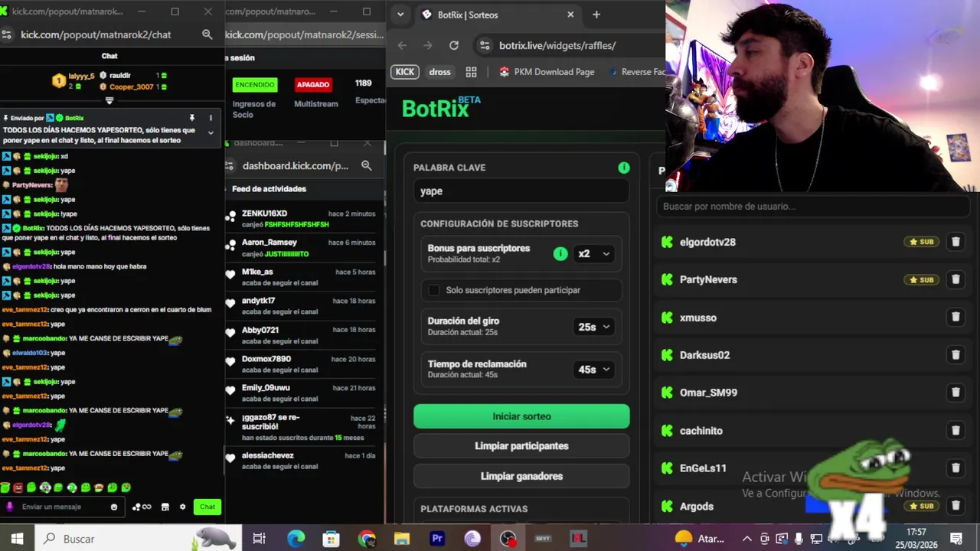The height and width of the screenshot is (551, 980).
Task: Click the three-dot menu on pinned message
Action: point(211,118)
